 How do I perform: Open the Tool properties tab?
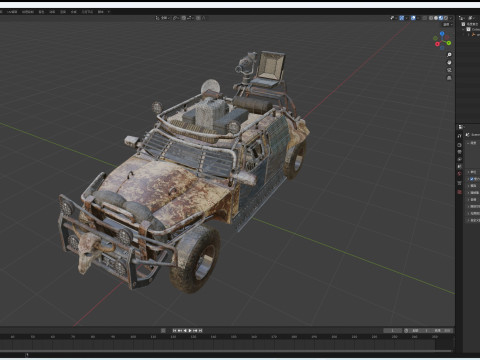pyautogui.click(x=459, y=136)
